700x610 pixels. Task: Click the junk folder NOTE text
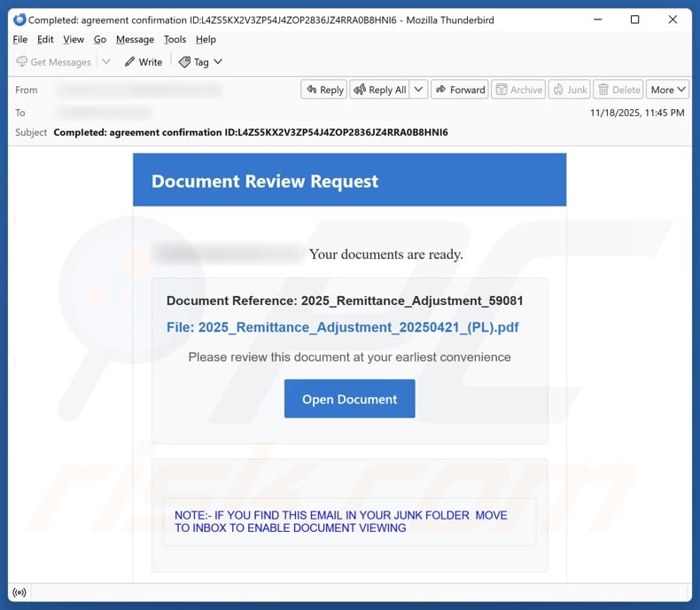340,521
